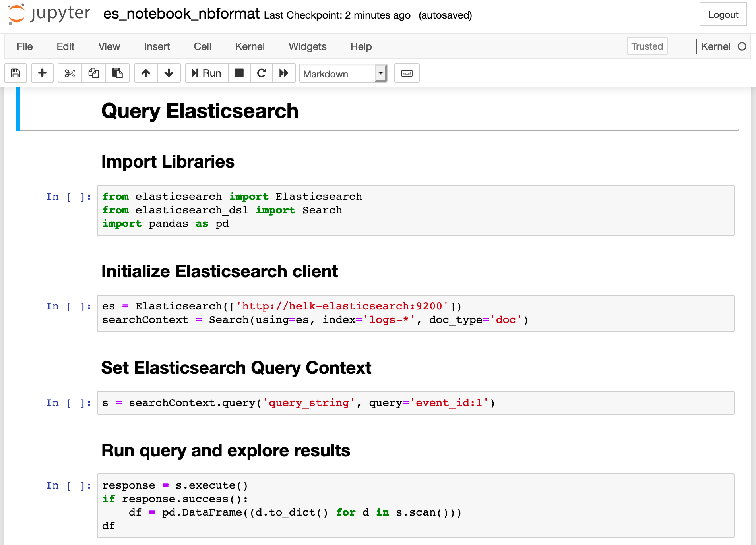The image size is (756, 545).
Task: Open the Kernel menu
Action: coord(250,46)
